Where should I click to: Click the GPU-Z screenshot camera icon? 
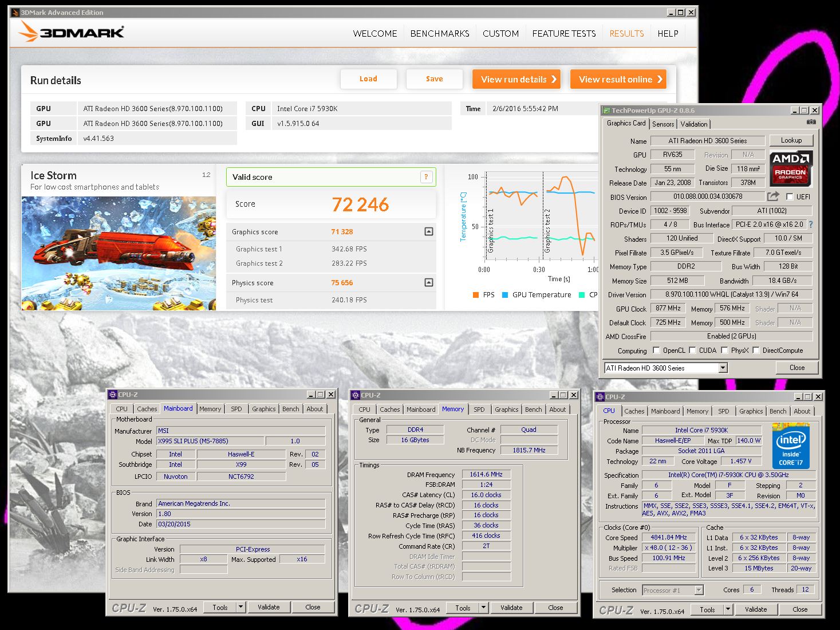point(811,122)
